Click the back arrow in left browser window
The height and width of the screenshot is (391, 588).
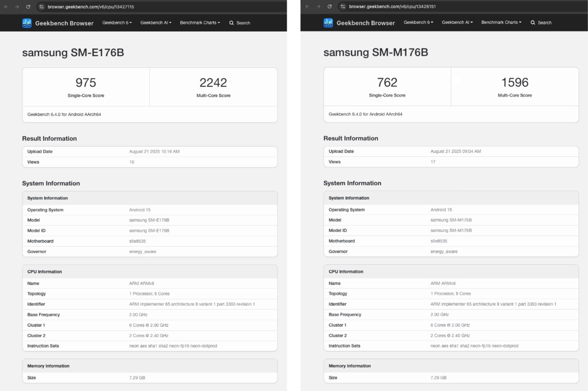[6, 7]
